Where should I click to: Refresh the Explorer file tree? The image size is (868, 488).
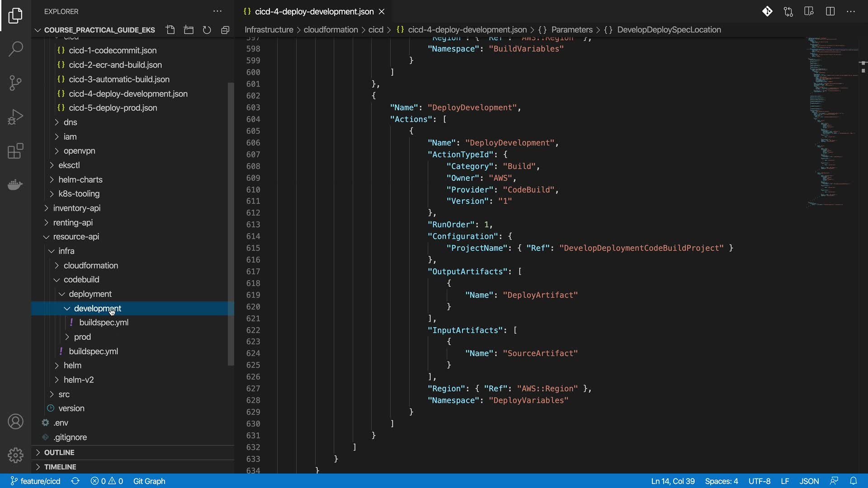(207, 30)
